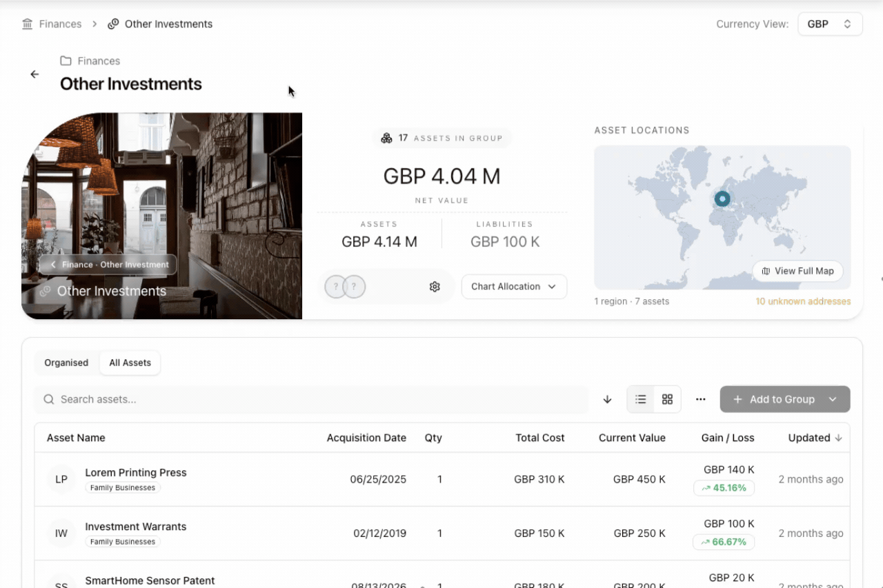This screenshot has width=883, height=588.
Task: Click the View Full Map button
Action: [797, 271]
